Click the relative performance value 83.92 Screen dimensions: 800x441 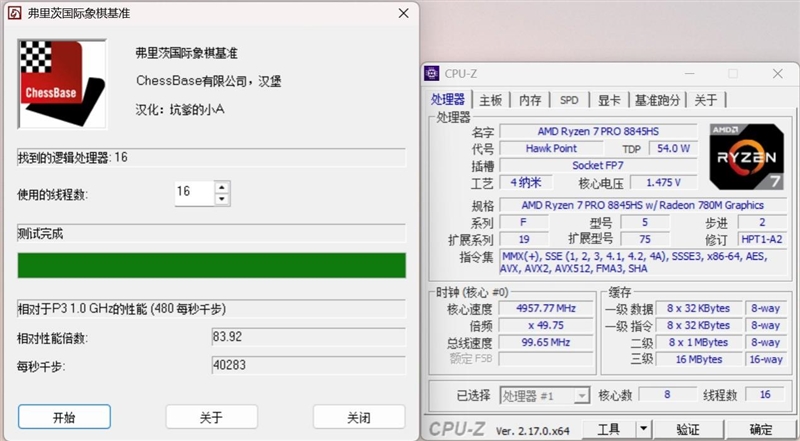(309, 337)
